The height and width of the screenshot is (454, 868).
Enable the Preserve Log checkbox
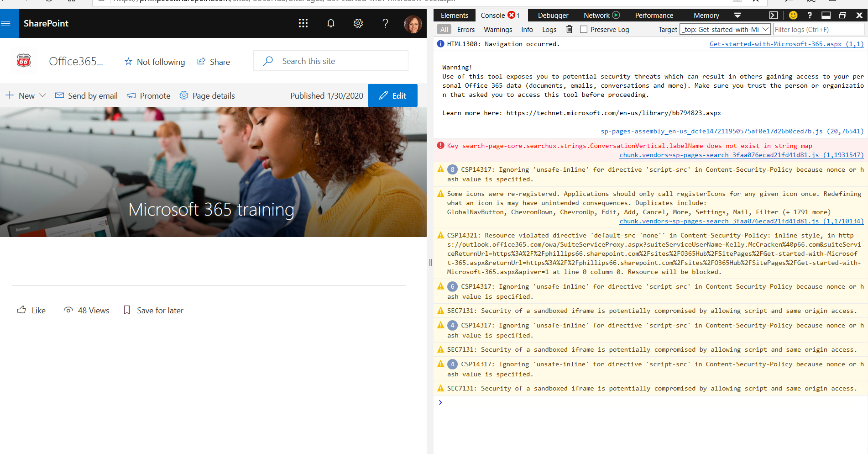click(583, 29)
